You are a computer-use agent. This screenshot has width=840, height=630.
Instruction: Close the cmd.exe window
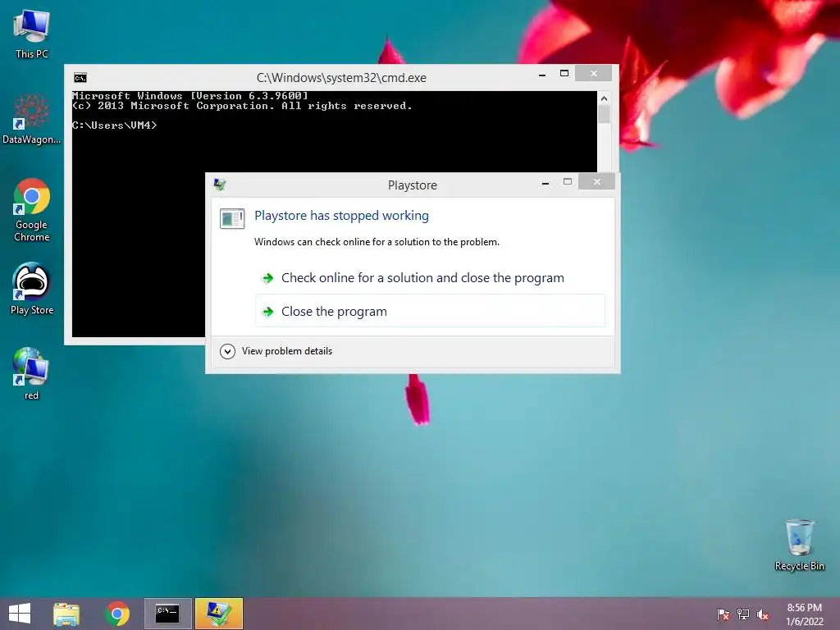tap(594, 73)
